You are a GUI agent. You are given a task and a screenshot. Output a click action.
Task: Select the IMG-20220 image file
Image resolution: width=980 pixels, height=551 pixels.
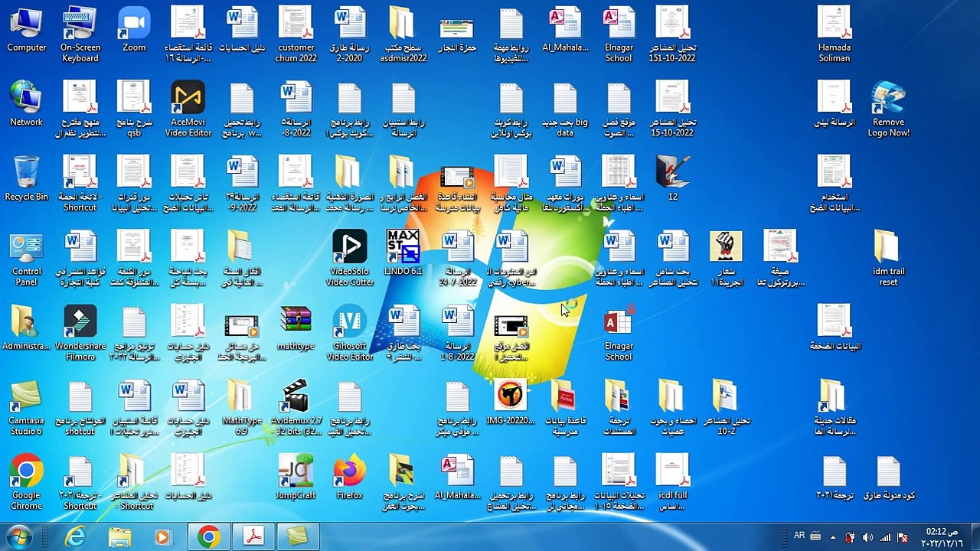511,403
